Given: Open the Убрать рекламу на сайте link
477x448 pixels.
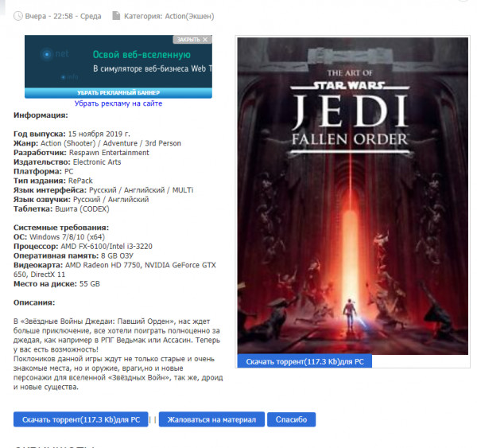Looking at the screenshot, I should click(118, 103).
